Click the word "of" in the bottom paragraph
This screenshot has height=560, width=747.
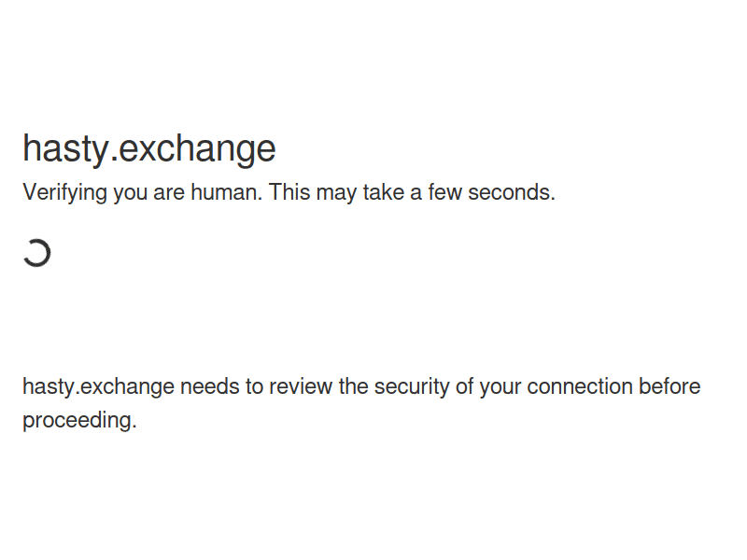464,387
